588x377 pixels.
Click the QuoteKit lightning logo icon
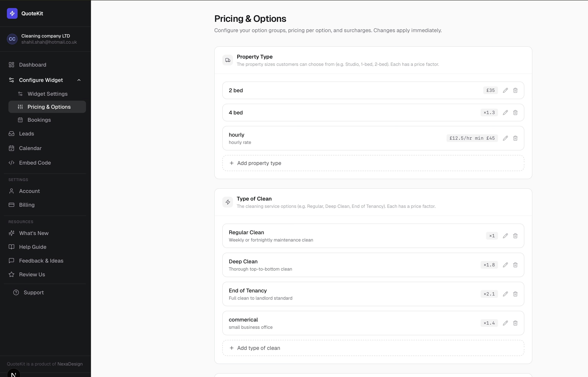12,13
